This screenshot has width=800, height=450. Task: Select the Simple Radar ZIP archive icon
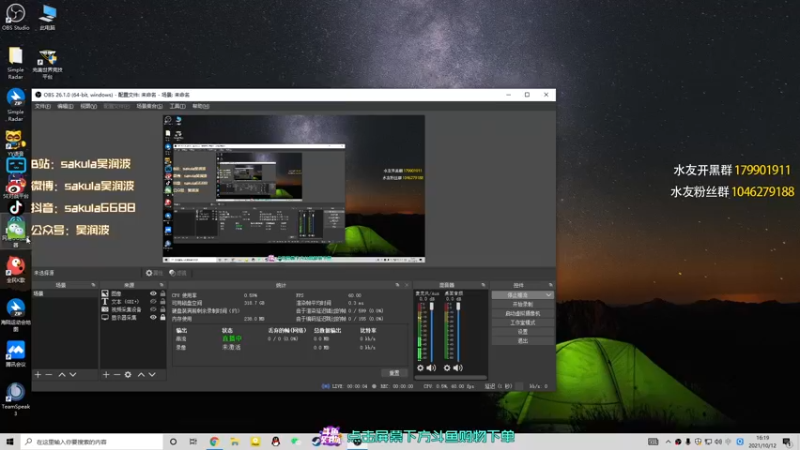(x=15, y=105)
